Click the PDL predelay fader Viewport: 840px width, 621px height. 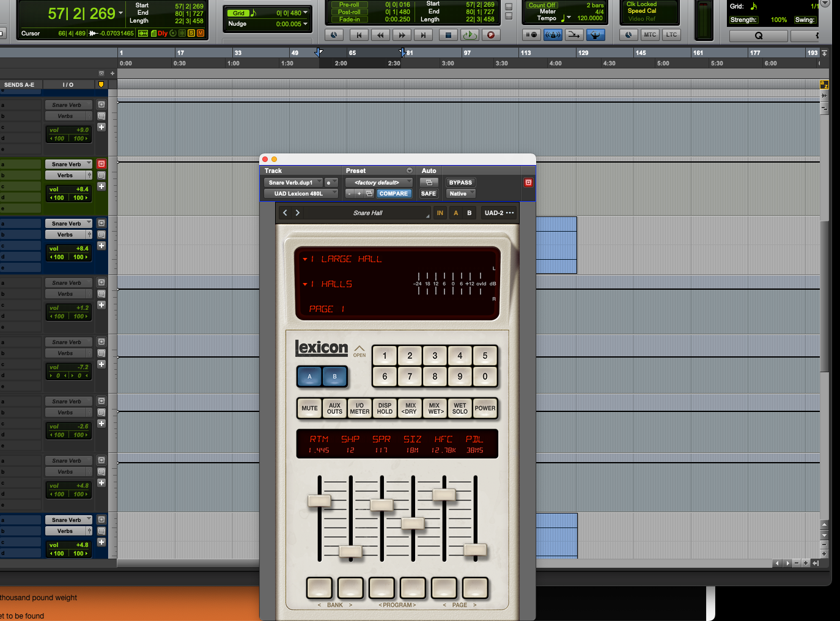[x=475, y=550]
